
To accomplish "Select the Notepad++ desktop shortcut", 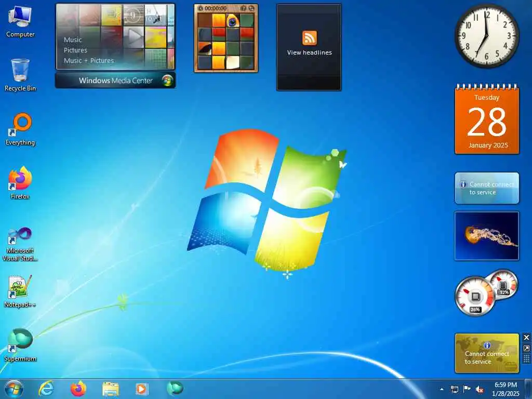I will (20, 291).
